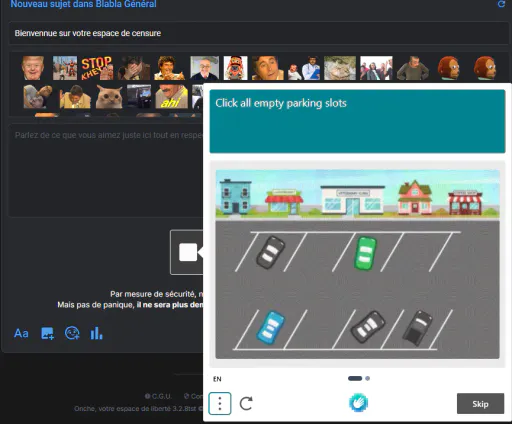Toggle the white captcha checkbox

tap(188, 252)
